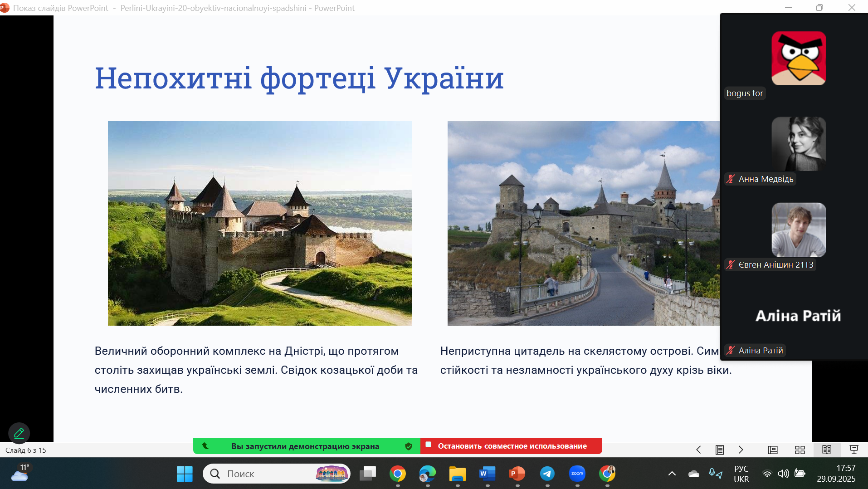The height and width of the screenshot is (489, 868).
Task: Open Slide Sorter view
Action: click(800, 450)
